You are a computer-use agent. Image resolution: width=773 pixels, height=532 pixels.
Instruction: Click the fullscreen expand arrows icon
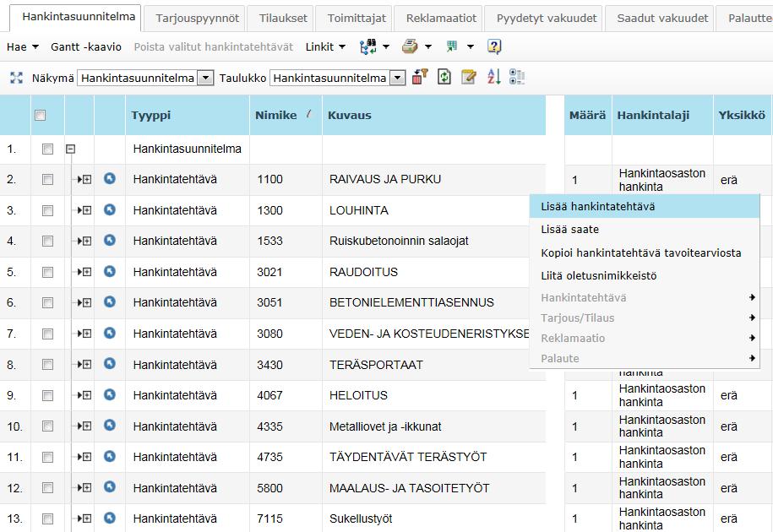(16, 78)
